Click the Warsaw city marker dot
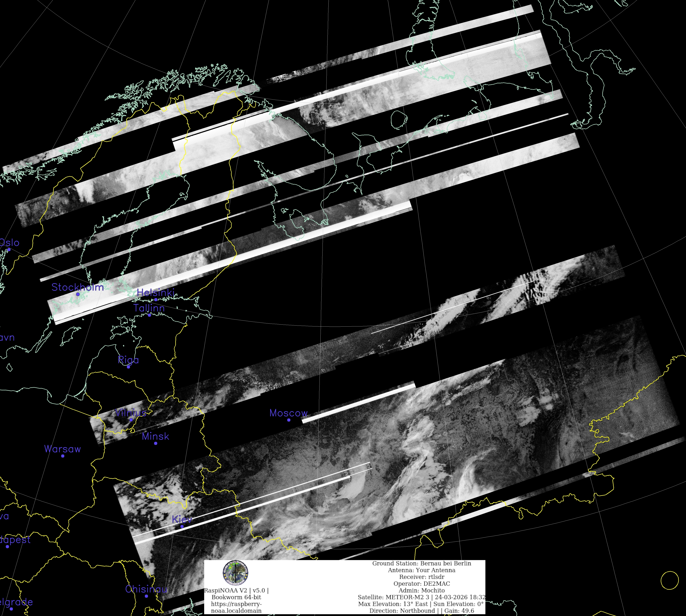Screen dimensions: 686x616 [63, 456]
